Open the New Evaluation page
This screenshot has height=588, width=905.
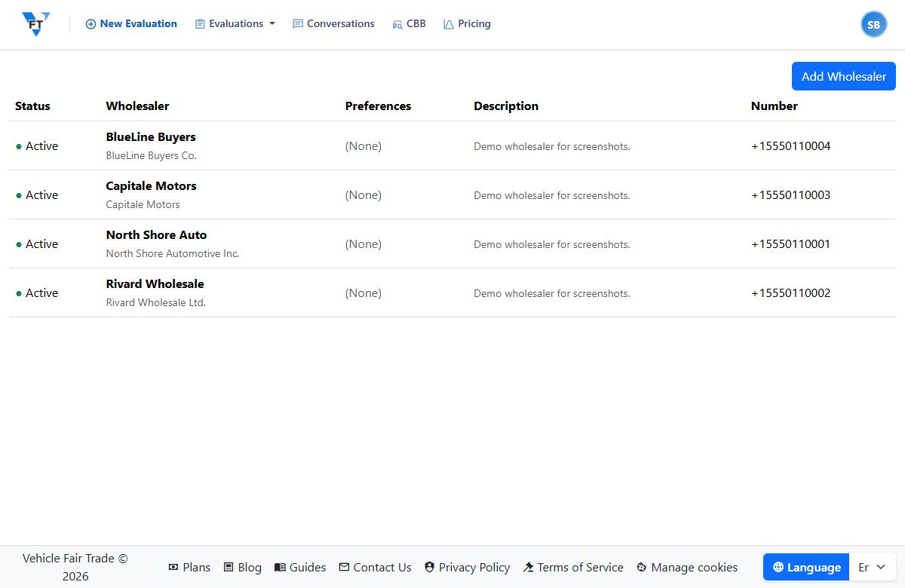pos(131,24)
